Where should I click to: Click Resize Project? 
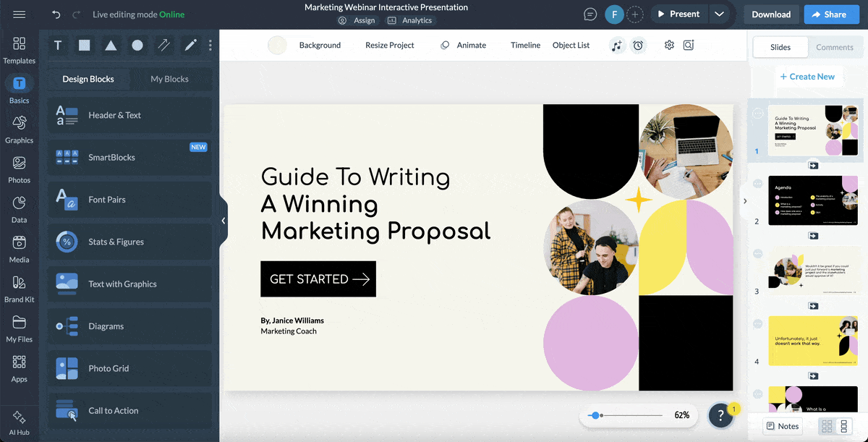(390, 45)
